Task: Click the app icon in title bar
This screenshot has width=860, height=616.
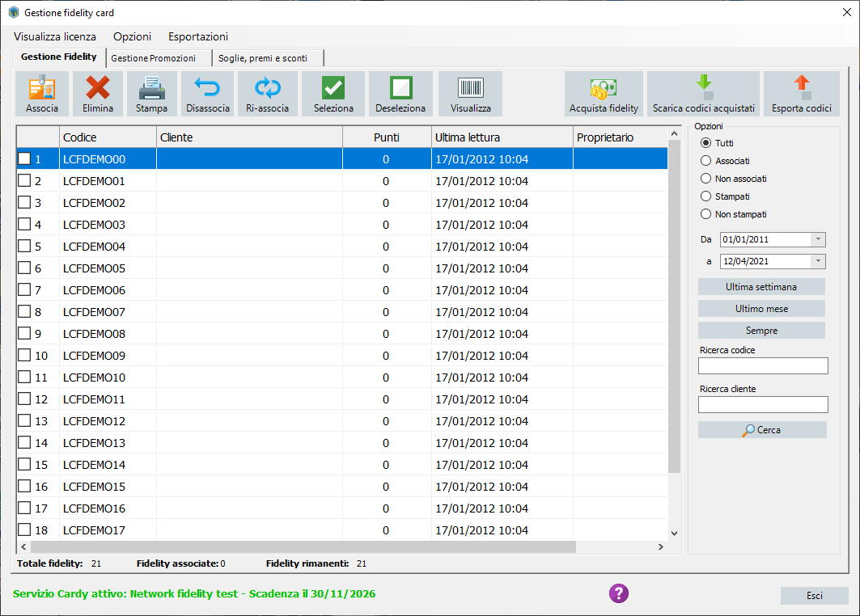Action: (14, 12)
